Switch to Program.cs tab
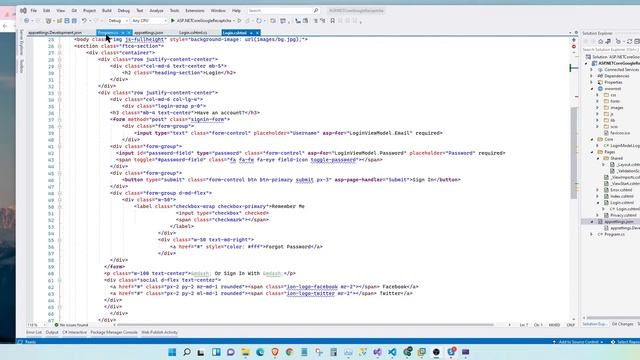 coord(108,33)
